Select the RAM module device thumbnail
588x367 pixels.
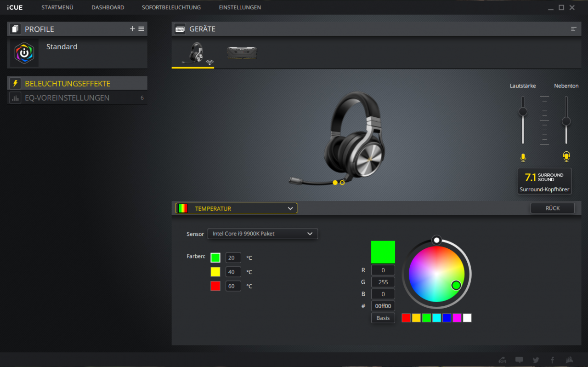point(242,52)
